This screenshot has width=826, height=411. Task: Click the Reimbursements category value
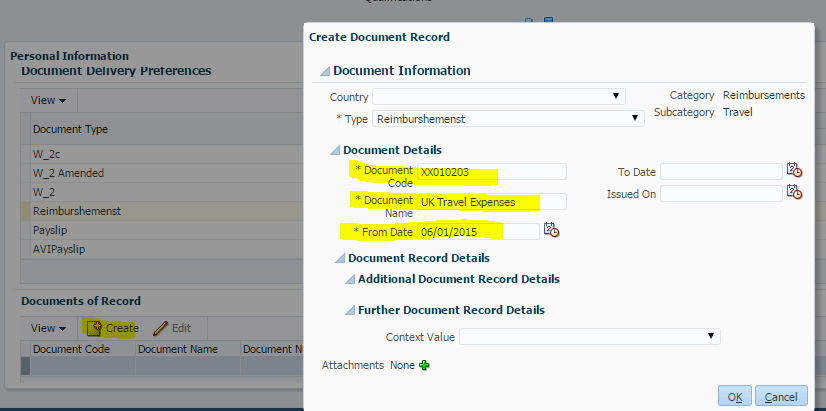(764, 95)
